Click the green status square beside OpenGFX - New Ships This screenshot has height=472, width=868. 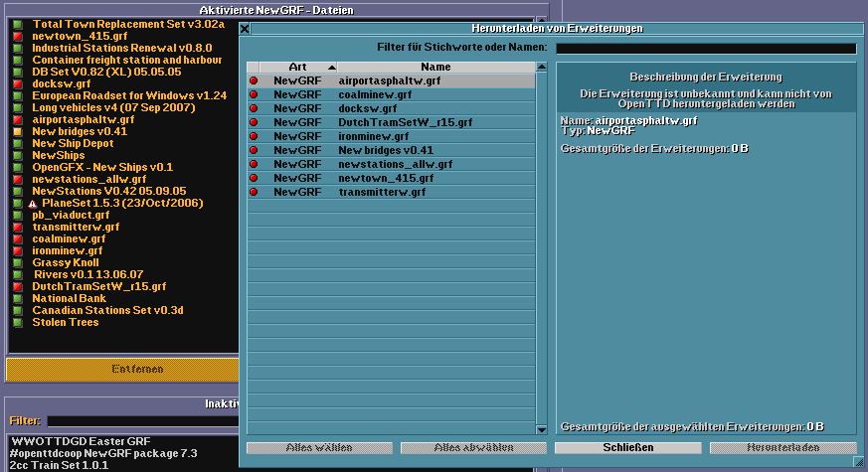18,167
